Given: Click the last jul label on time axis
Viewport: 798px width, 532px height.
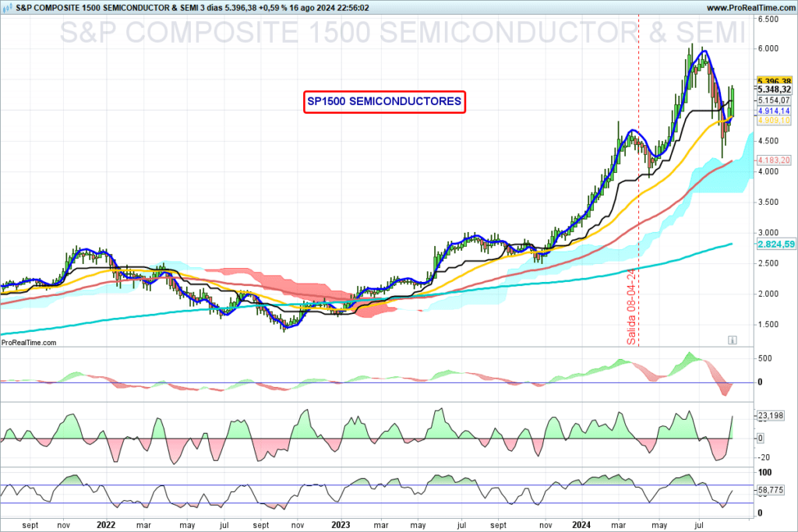Looking at the screenshot, I should [699, 525].
